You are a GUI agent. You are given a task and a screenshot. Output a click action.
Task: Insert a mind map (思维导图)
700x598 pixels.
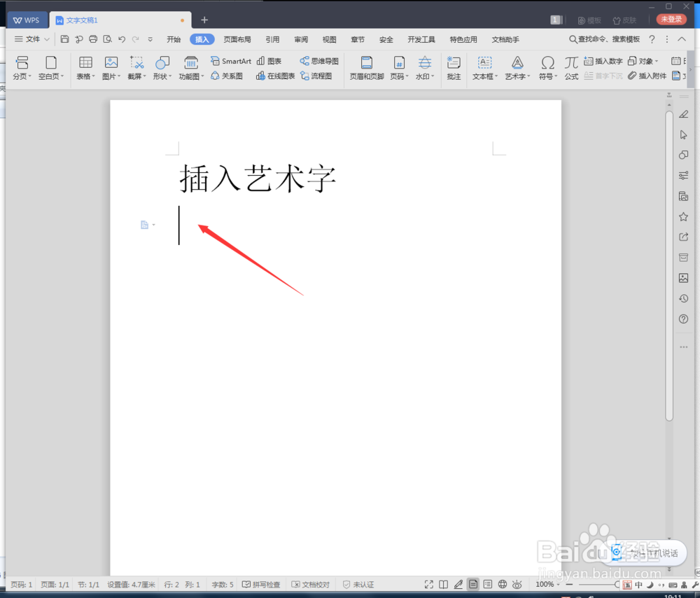(x=319, y=61)
